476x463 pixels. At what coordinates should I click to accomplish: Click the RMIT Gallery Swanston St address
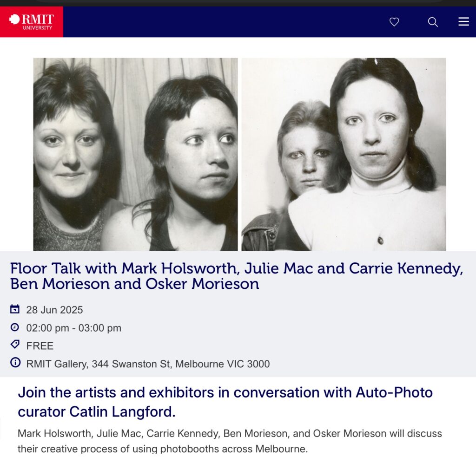pyautogui.click(x=148, y=364)
